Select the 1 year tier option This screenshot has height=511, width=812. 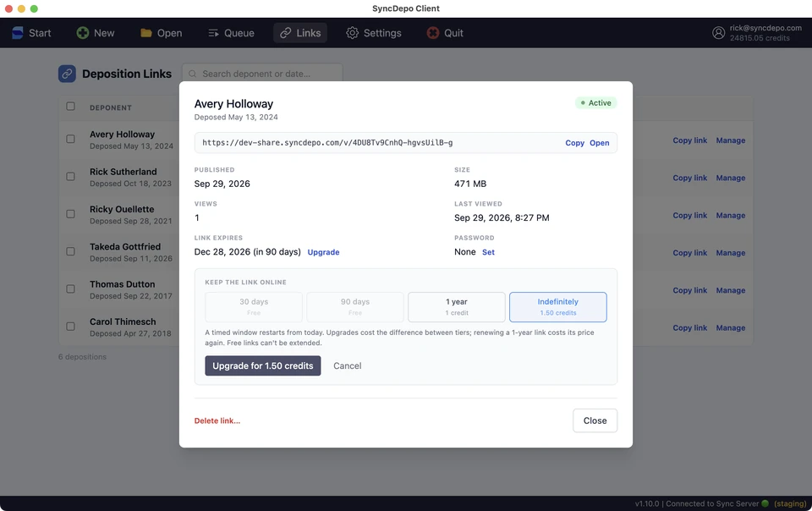[x=457, y=307]
